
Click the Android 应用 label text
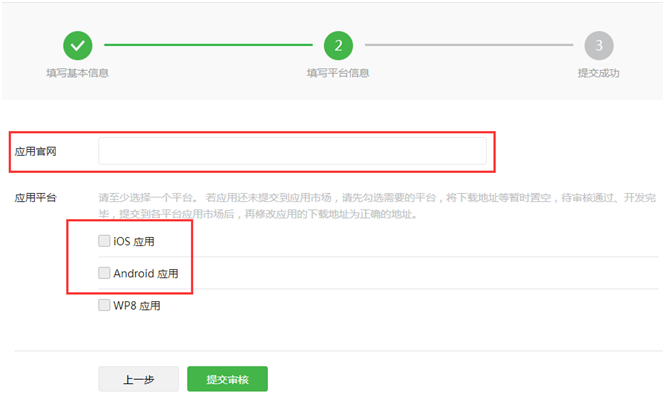(x=145, y=274)
